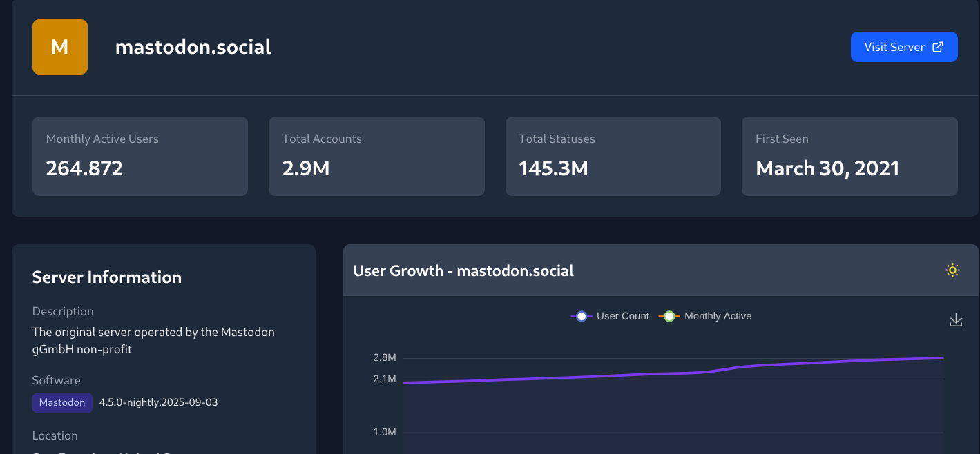This screenshot has width=980, height=454.
Task: Click the Software field label
Action: [57, 381]
